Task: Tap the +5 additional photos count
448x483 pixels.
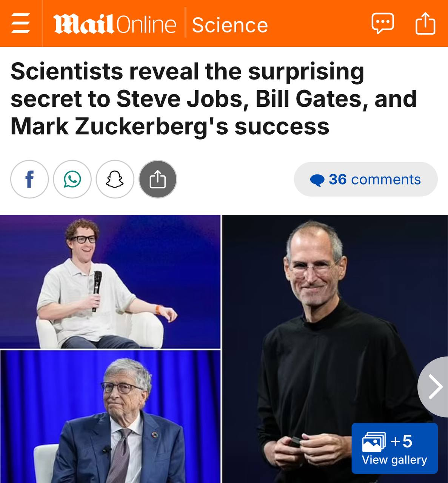Action: 402,441
